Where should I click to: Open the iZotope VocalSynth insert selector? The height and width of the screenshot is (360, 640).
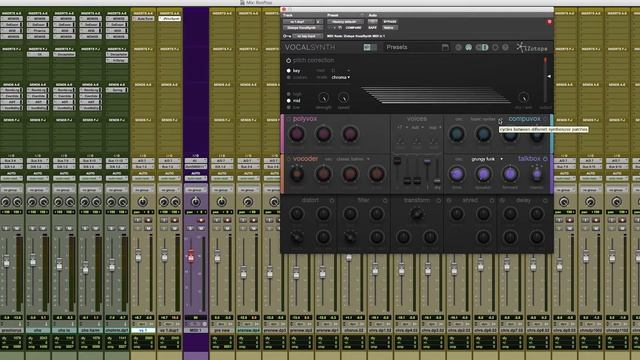click(303, 28)
